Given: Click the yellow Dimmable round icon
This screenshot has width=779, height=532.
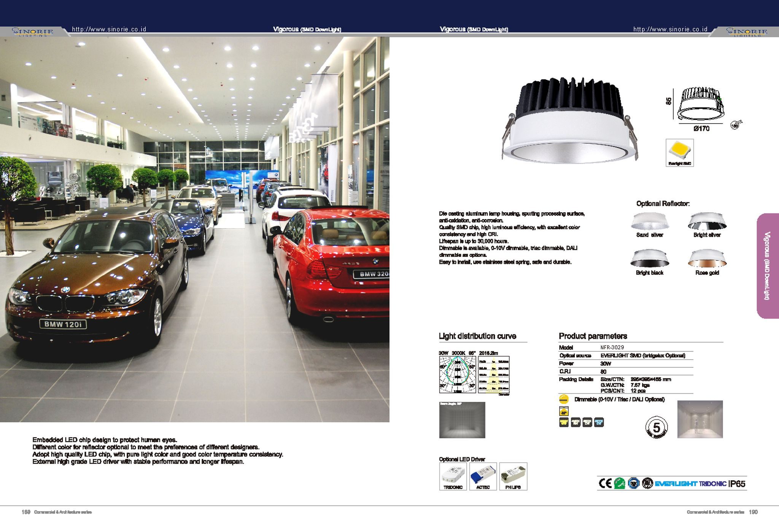Looking at the screenshot, I should (x=564, y=399).
